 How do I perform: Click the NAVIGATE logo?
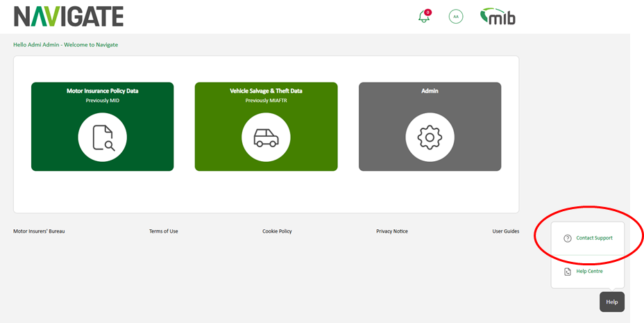68,16
